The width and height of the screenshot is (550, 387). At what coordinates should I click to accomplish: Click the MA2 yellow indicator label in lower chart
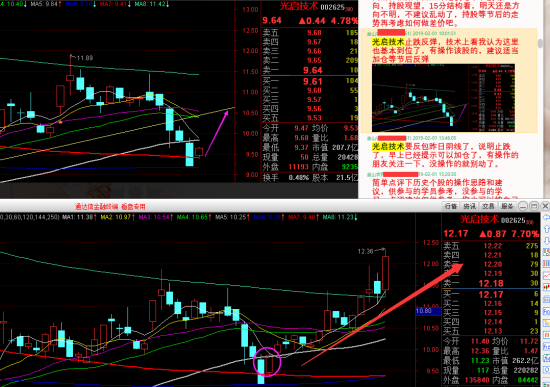[115, 217]
